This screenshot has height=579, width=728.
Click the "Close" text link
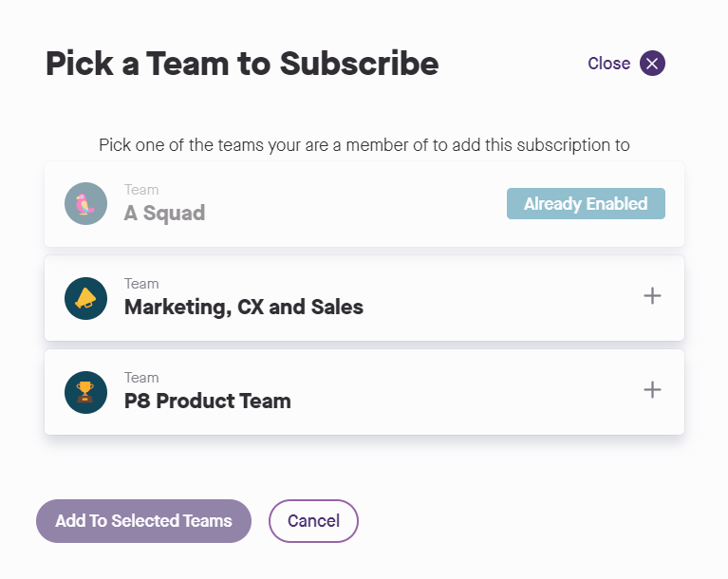pyautogui.click(x=608, y=64)
